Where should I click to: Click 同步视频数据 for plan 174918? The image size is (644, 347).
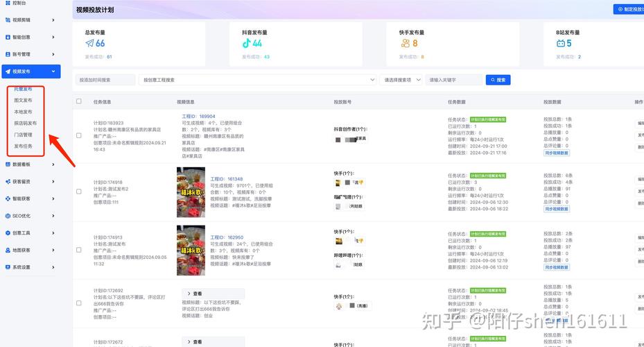[557, 210]
